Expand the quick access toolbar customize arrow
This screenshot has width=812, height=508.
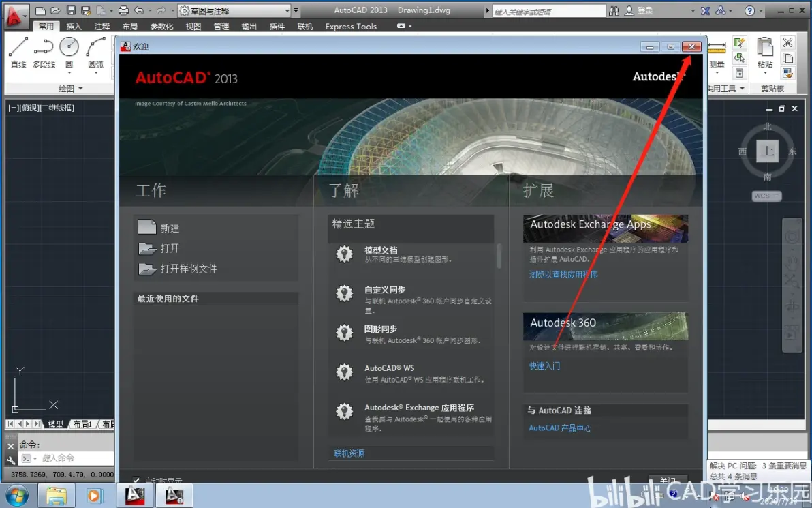tap(296, 10)
